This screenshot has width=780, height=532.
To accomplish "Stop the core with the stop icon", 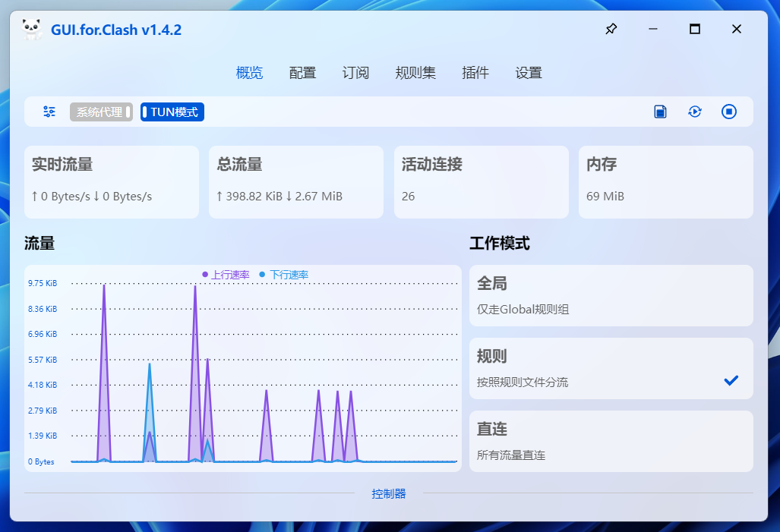I will tap(729, 112).
